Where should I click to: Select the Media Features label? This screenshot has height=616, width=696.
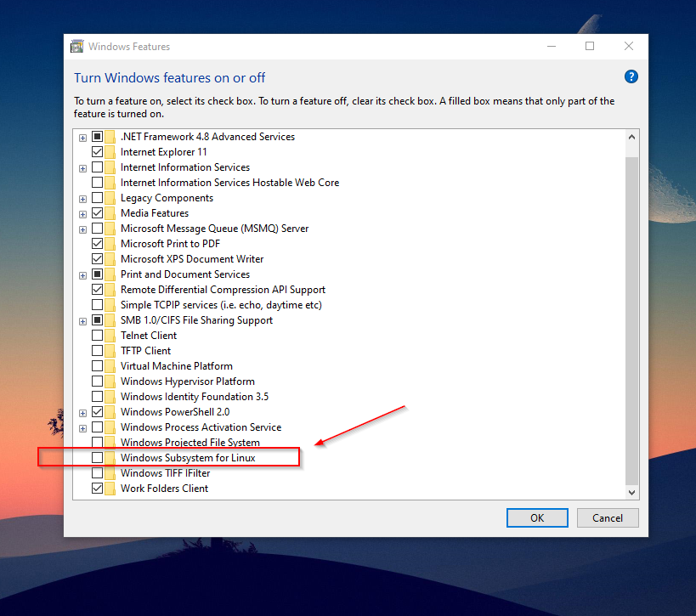[x=155, y=213]
